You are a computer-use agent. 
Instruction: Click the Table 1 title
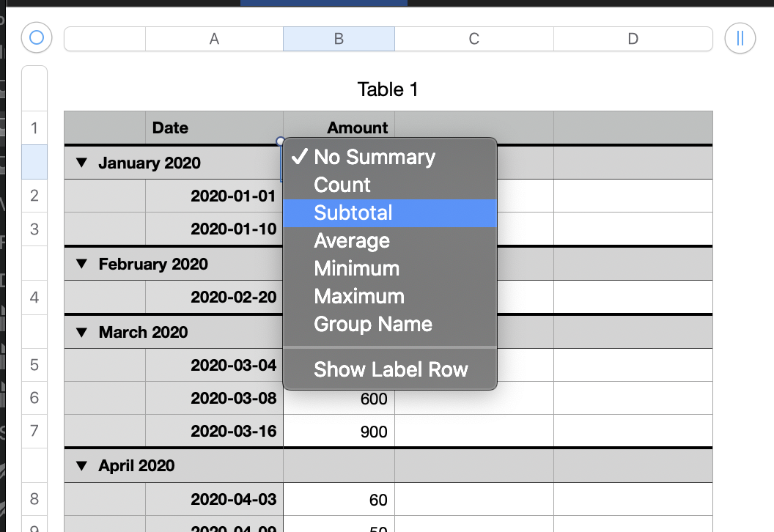(x=388, y=89)
